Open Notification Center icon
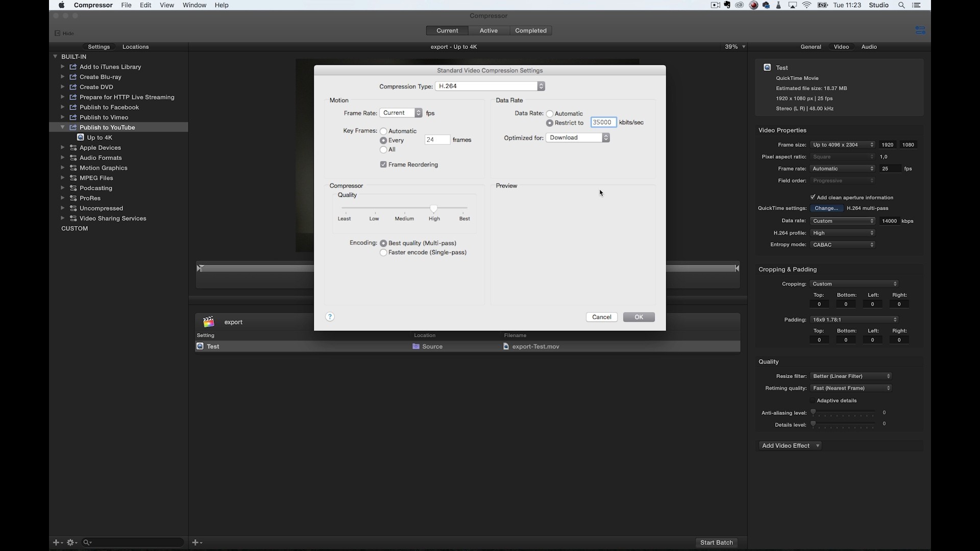This screenshot has height=551, width=980. click(917, 5)
